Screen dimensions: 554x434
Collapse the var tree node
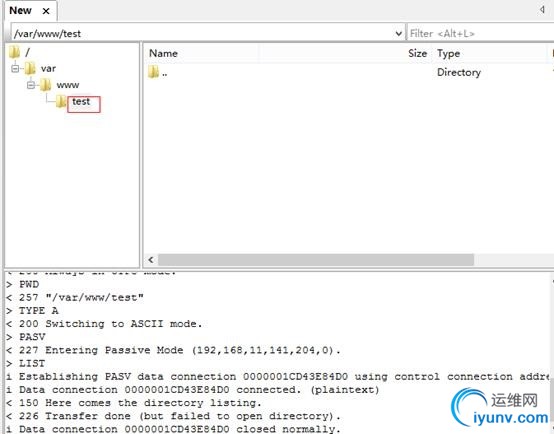[15, 68]
